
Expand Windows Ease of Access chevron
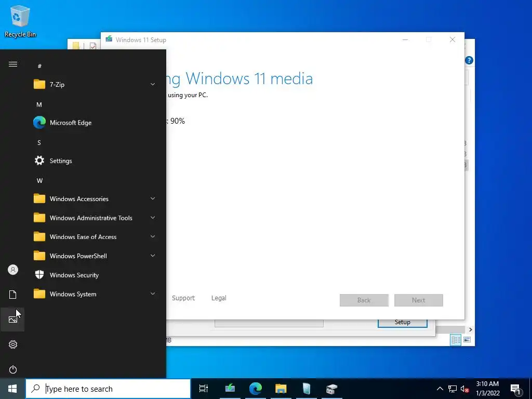(x=153, y=237)
